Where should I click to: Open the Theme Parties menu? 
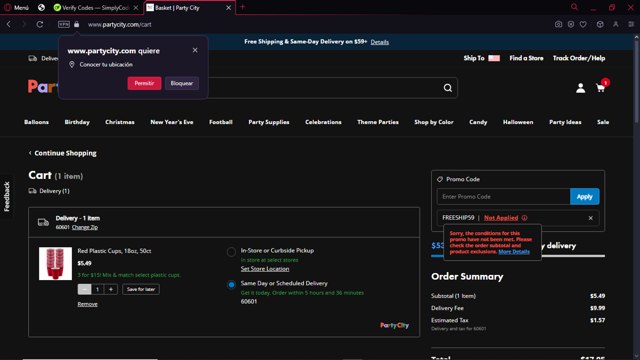point(378,122)
